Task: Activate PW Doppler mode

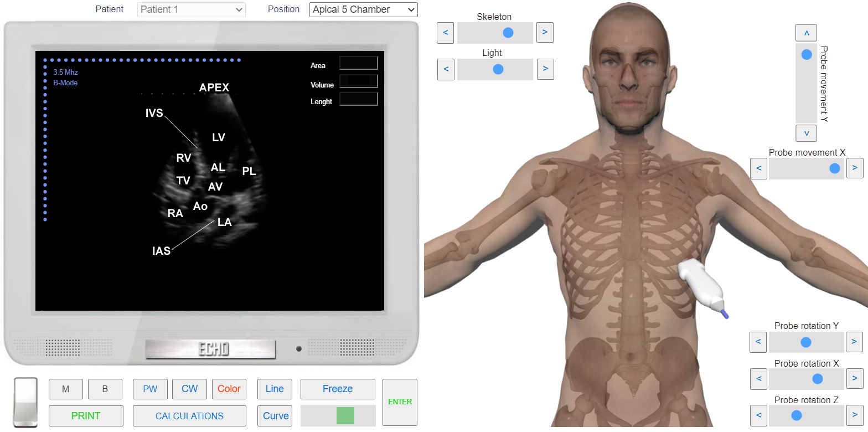Action: click(x=150, y=389)
